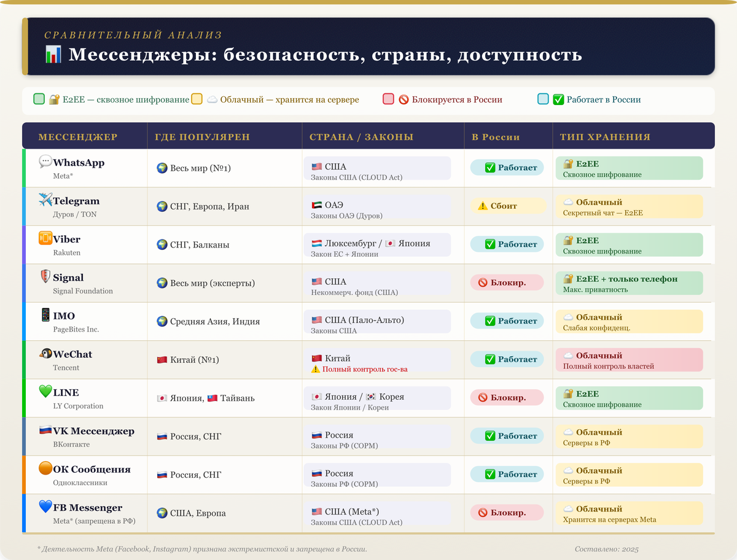This screenshot has height=560, width=737.
Task: Select the СТРАНА / ЗАКОНЫ column header
Action: [x=362, y=137]
